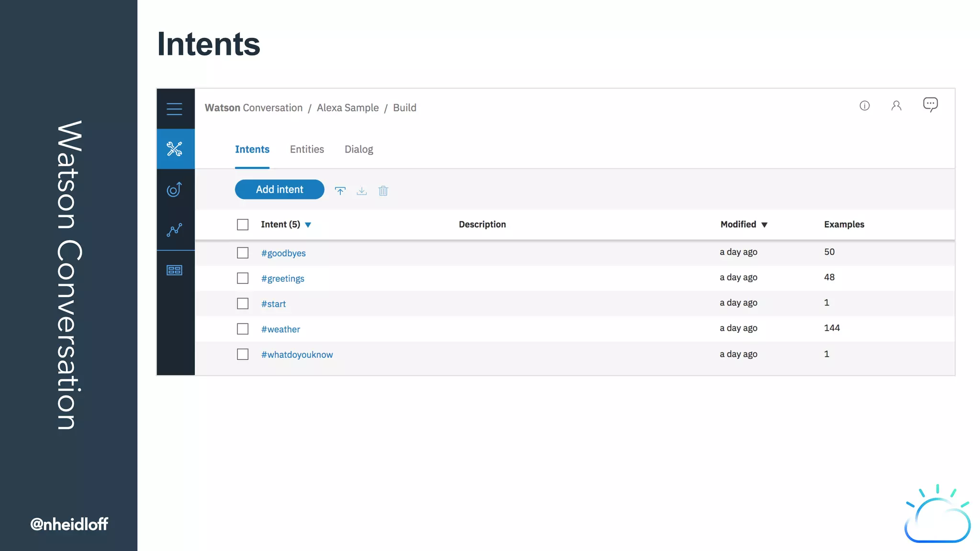Select the Build tools sidebar icon
Screen dimensions: 980x551
pyautogui.click(x=175, y=149)
